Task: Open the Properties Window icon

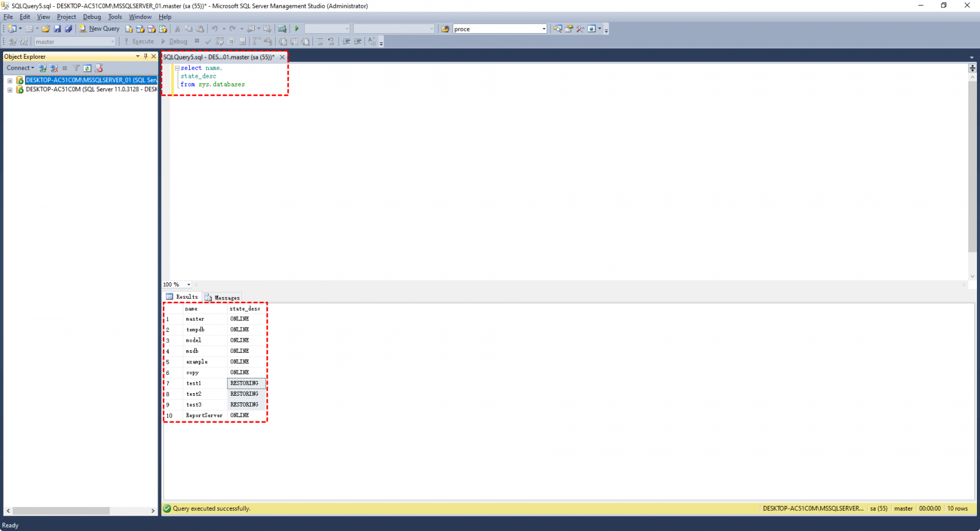Action: click(569, 29)
